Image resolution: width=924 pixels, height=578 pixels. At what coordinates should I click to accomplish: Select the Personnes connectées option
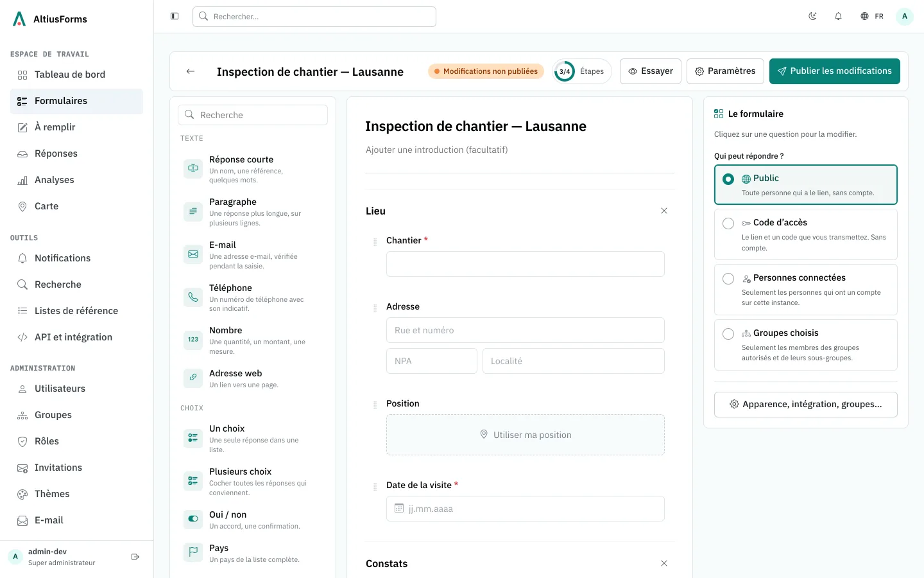coord(806,290)
